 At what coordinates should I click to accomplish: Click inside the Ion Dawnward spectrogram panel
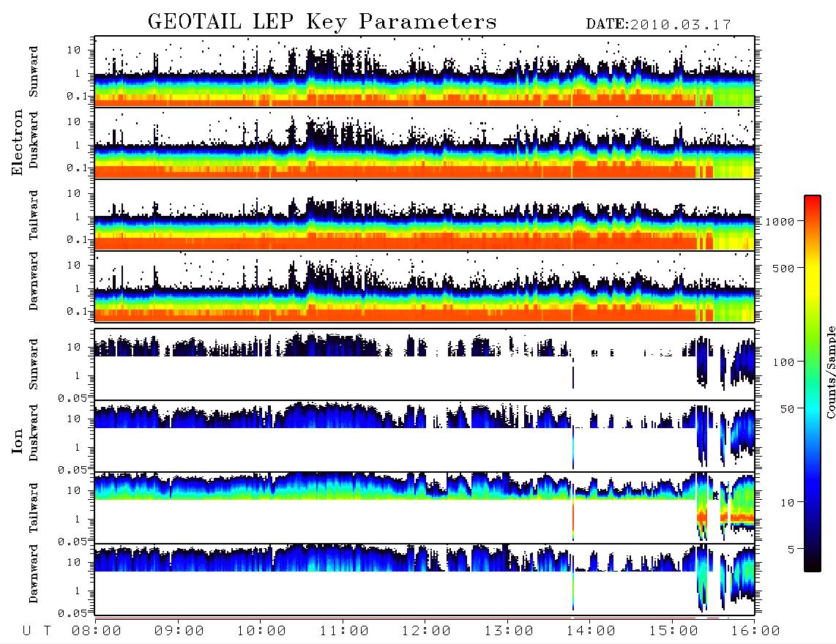pyautogui.click(x=425, y=579)
